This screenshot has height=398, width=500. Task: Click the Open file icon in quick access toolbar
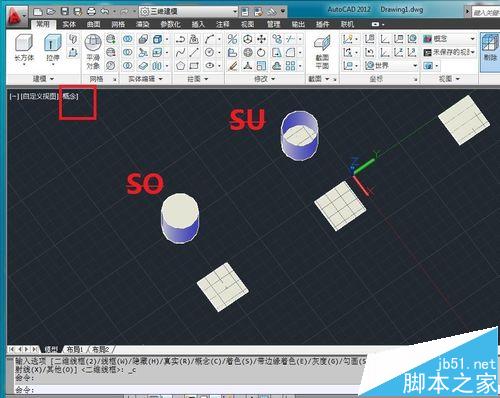tap(51, 11)
